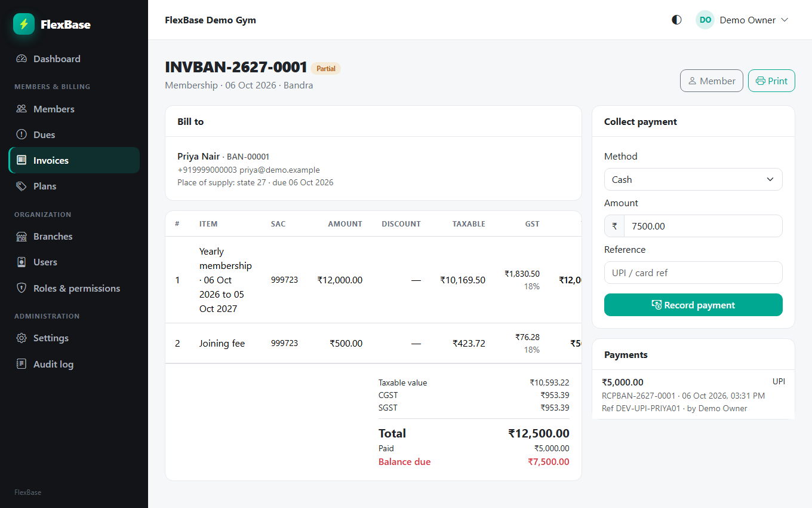
Task: Record the payment
Action: point(693,305)
